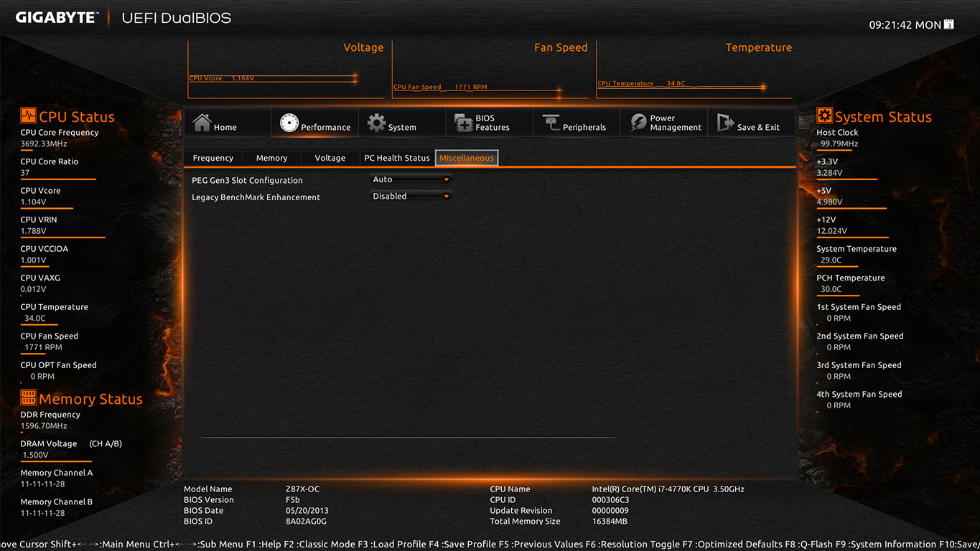Click the CPU Status waveform icon
The image size is (980, 551).
point(28,115)
